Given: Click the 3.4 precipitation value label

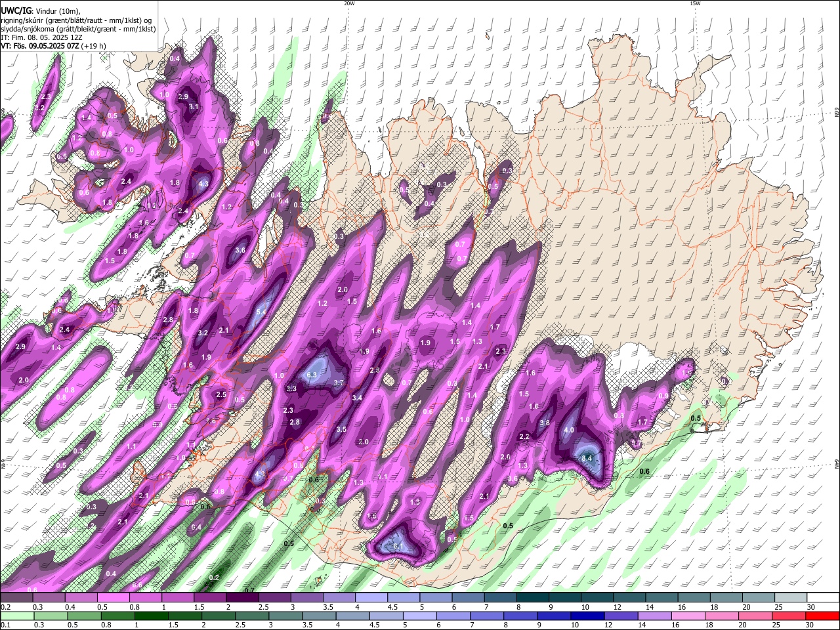Looking at the screenshot, I should 358,398.
